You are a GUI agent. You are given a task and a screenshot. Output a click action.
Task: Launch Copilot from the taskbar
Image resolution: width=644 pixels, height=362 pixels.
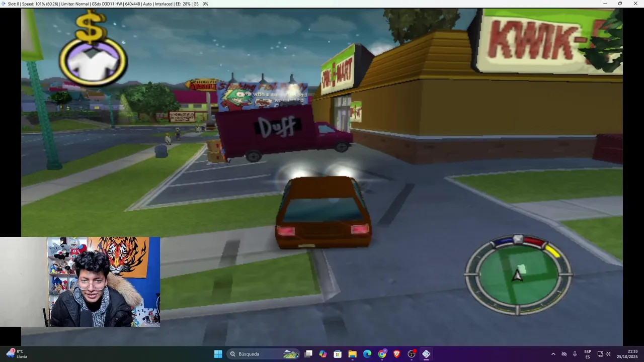pyautogui.click(x=323, y=354)
